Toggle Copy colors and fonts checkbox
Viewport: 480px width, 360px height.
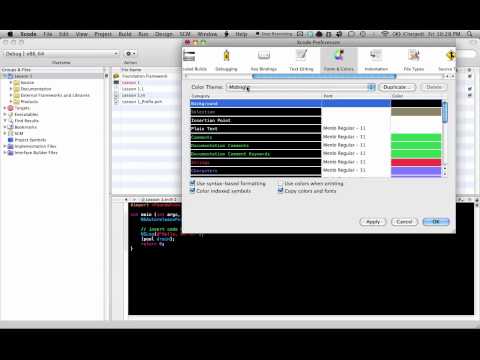(x=281, y=191)
